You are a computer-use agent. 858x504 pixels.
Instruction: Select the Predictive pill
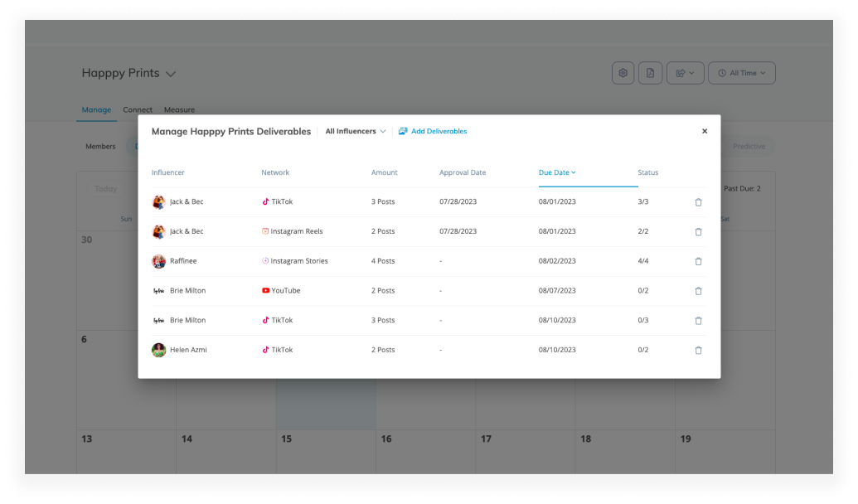click(x=749, y=146)
